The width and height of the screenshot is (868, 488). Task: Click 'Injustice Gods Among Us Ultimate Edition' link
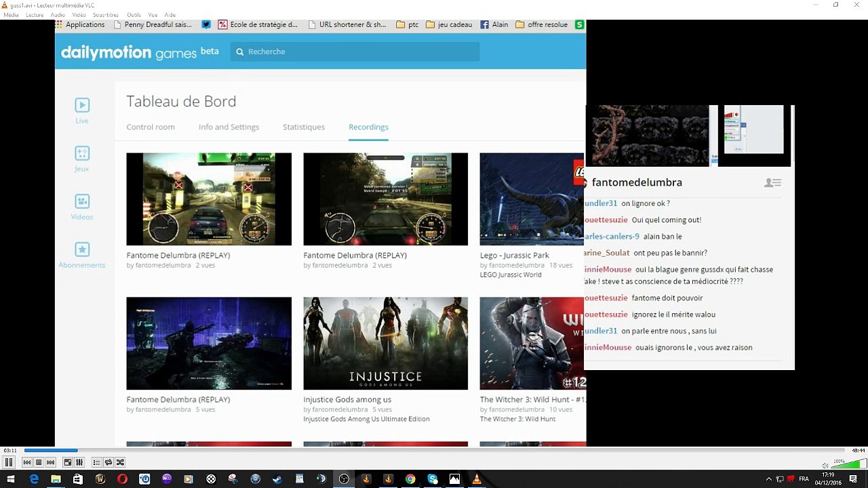(366, 419)
